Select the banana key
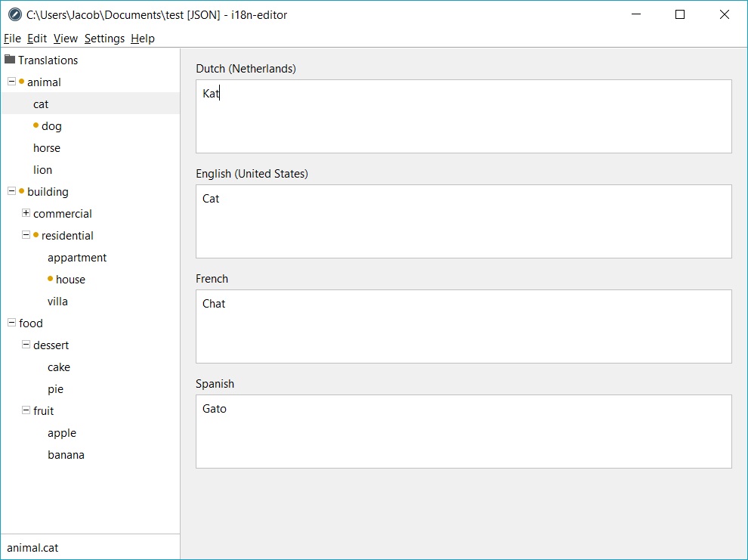 tap(66, 455)
